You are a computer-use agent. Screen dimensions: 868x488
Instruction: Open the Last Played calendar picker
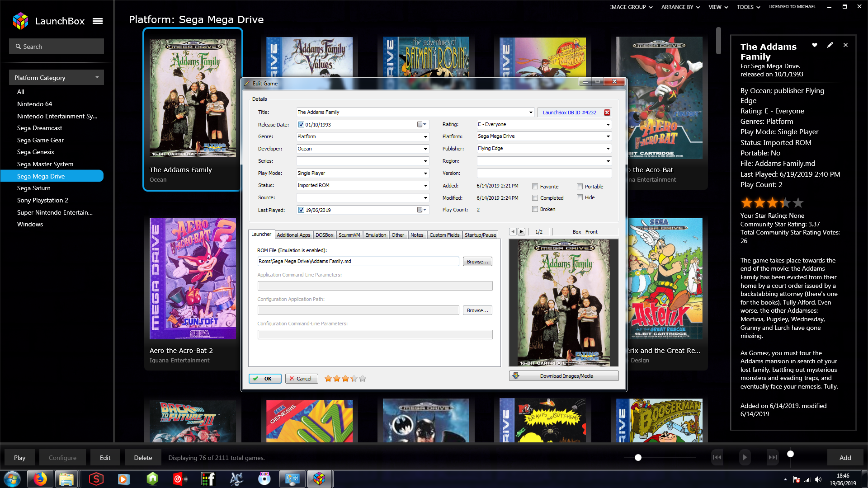pos(421,210)
